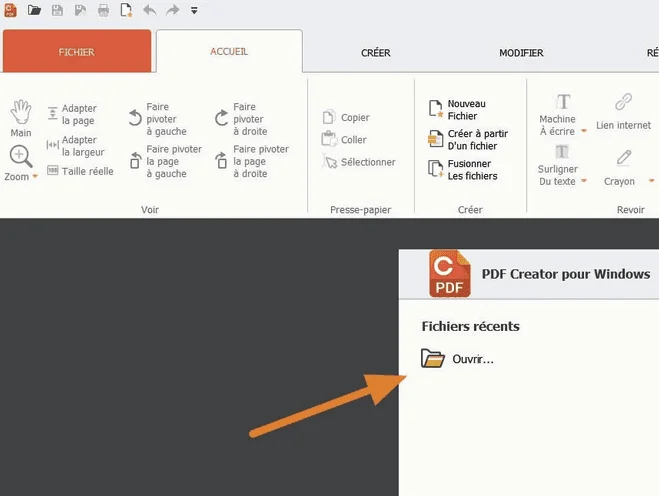659x496 pixels.
Task: Click the Print icon in quick access toolbar
Action: [103, 10]
